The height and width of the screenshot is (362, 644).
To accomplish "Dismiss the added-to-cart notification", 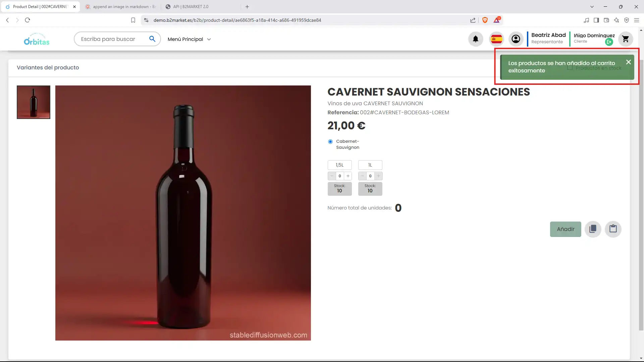I will [x=628, y=62].
